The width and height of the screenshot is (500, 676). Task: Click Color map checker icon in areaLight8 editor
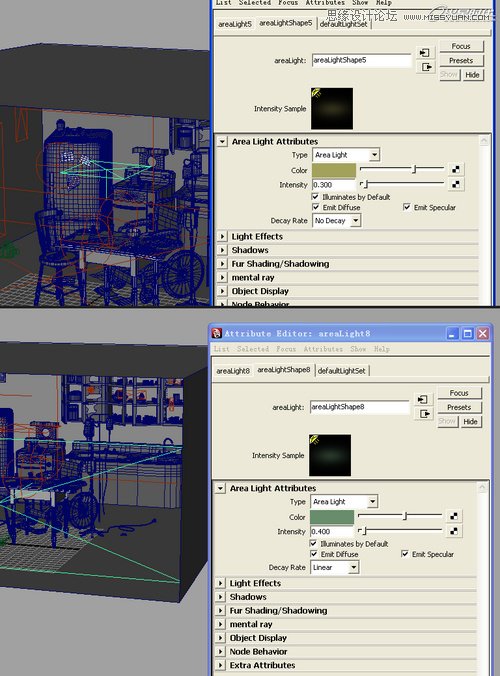[x=454, y=516]
